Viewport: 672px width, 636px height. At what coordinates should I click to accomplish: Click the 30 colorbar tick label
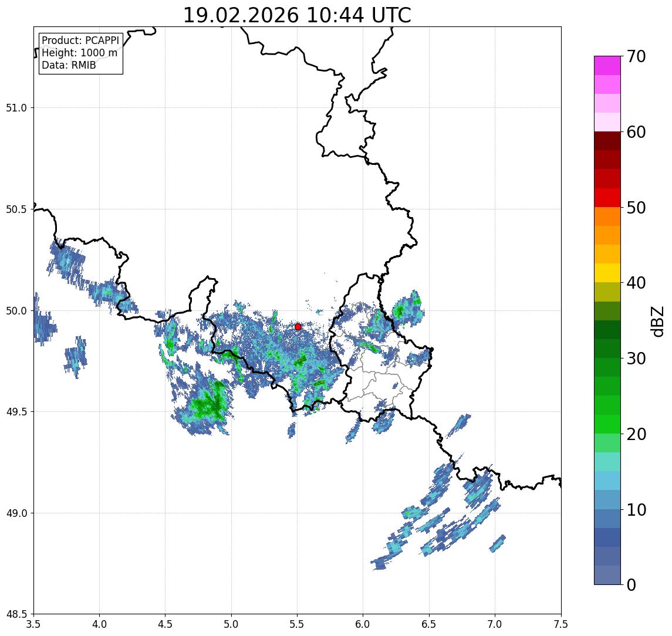tap(636, 358)
